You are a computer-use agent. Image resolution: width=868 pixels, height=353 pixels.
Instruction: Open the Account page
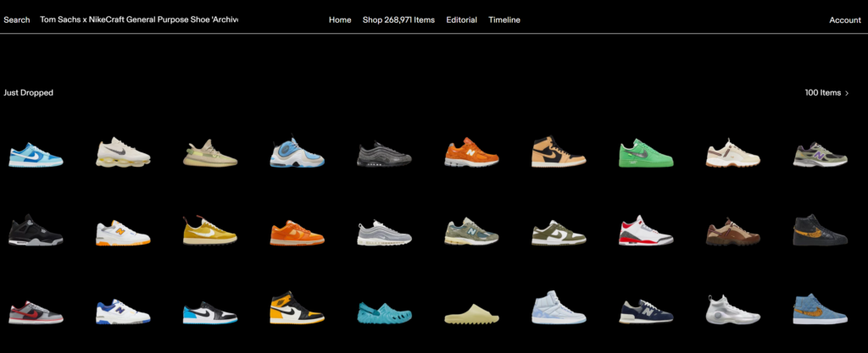[x=845, y=19]
